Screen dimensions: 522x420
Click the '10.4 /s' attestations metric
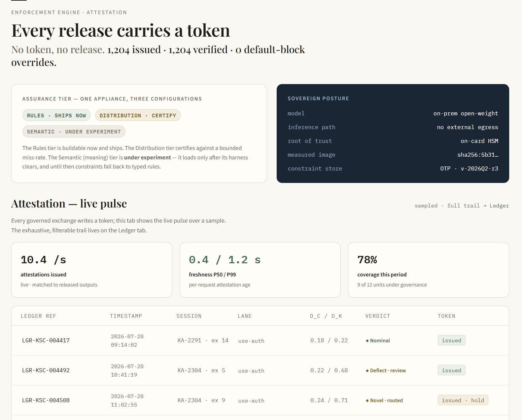[x=43, y=260]
